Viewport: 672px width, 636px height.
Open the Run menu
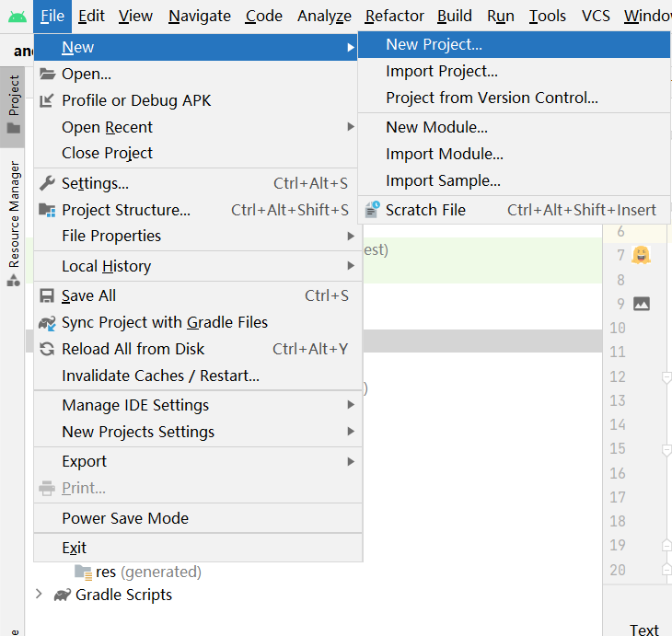coord(501,16)
